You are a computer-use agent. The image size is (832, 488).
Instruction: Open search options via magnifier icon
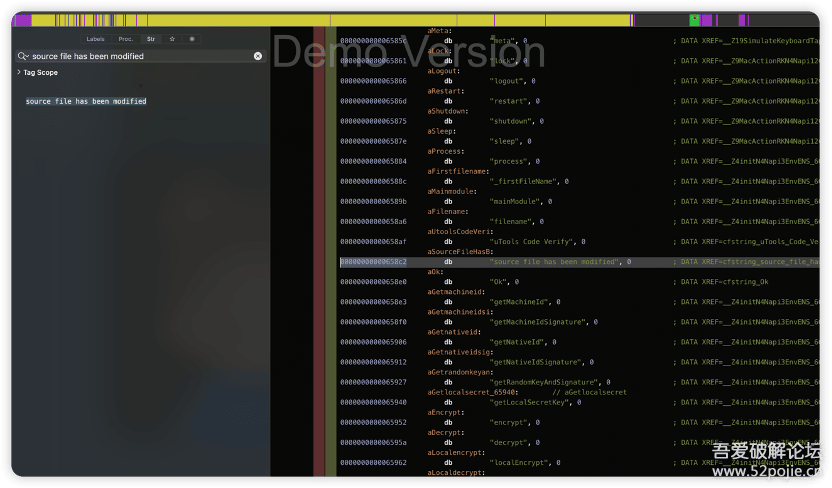click(x=22, y=56)
